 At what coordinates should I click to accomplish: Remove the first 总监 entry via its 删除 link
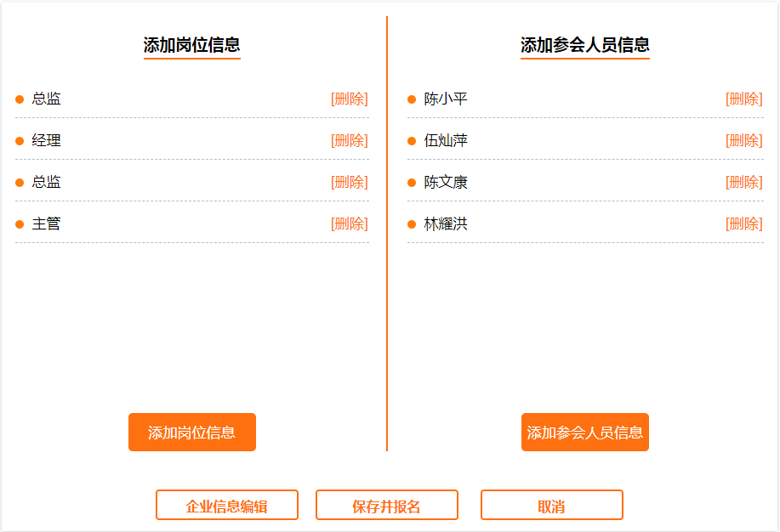(349, 99)
